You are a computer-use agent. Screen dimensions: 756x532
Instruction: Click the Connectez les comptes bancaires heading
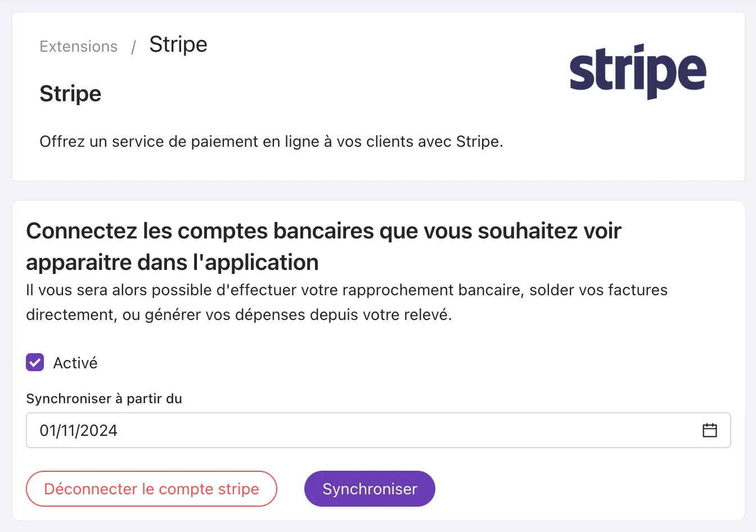(323, 231)
